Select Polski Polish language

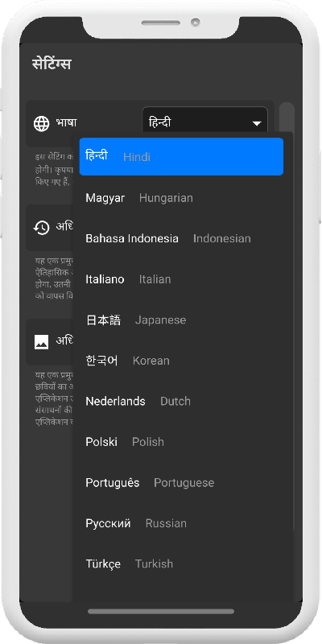181,441
